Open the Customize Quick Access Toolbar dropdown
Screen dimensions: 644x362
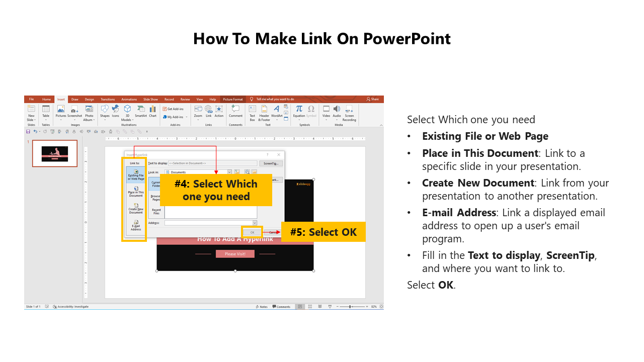147,132
